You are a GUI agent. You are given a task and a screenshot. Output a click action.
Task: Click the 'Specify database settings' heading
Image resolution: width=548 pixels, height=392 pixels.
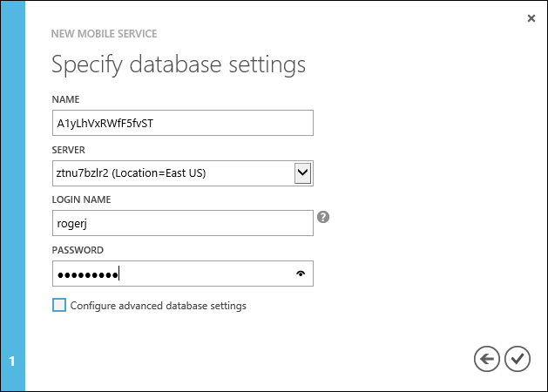click(x=179, y=64)
